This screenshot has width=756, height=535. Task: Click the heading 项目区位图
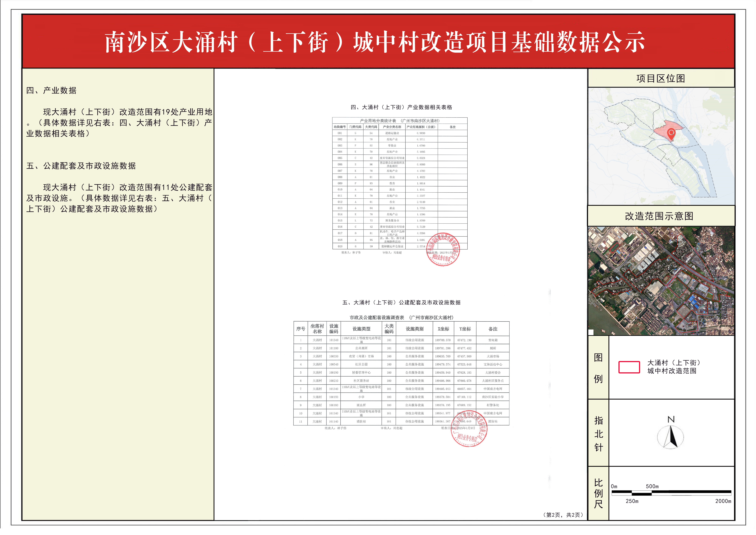coord(661,78)
